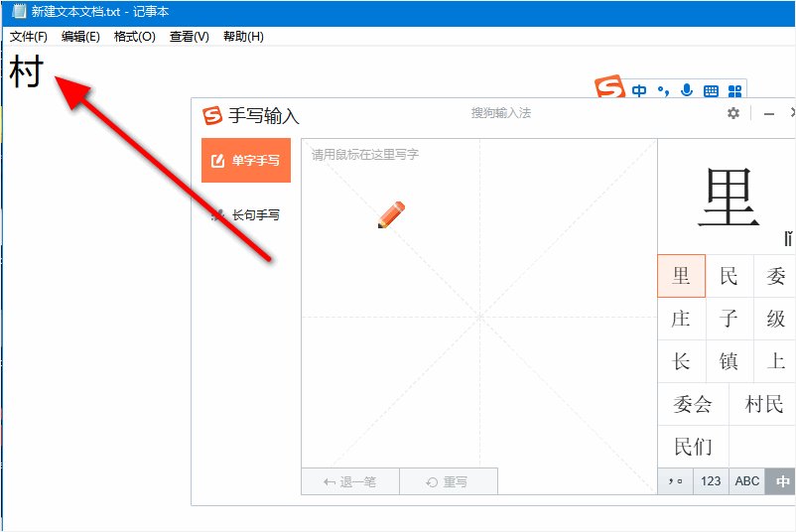Open the 查看(V) menu
This screenshot has height=532, width=796.
click(190, 37)
